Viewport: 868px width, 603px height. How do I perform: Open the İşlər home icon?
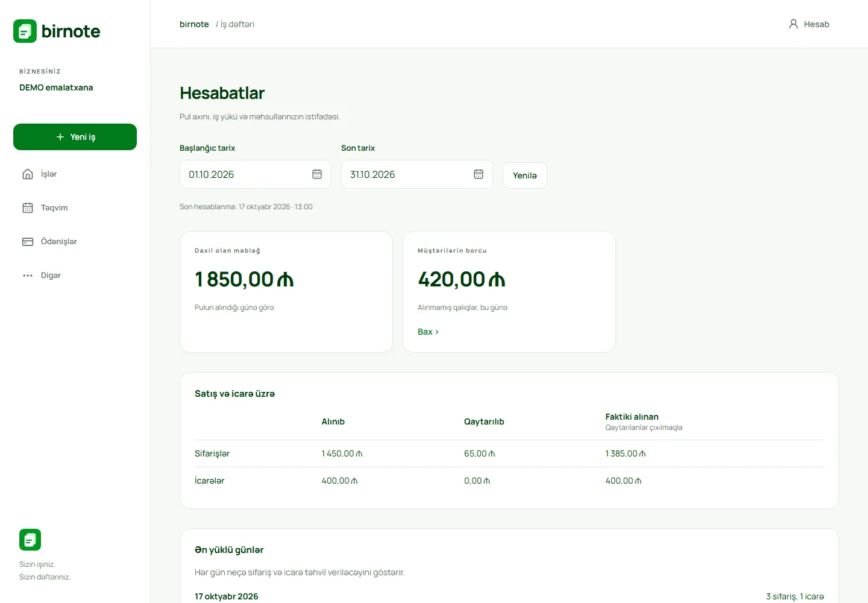point(28,174)
